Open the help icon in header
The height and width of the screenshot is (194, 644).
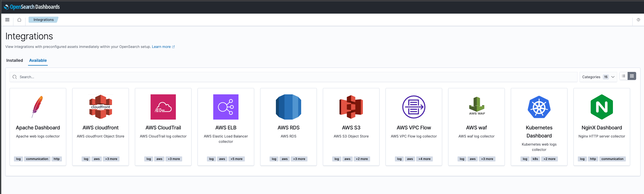(x=638, y=20)
